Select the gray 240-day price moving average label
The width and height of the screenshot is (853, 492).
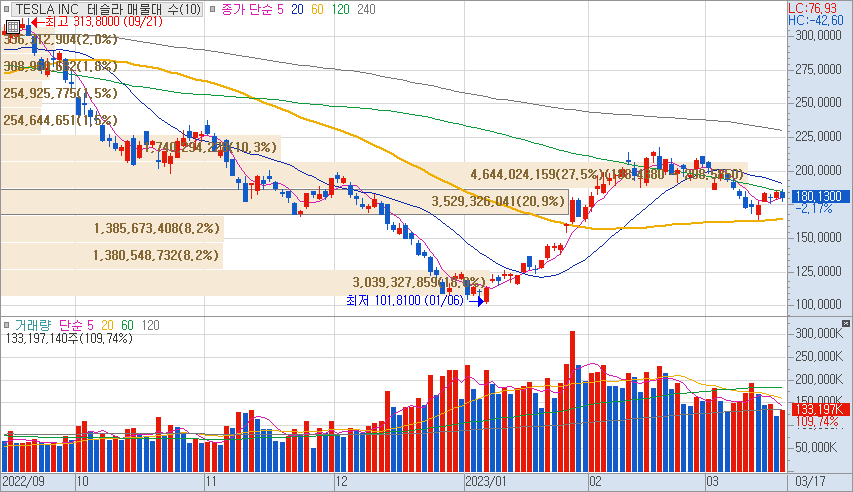tap(366, 9)
